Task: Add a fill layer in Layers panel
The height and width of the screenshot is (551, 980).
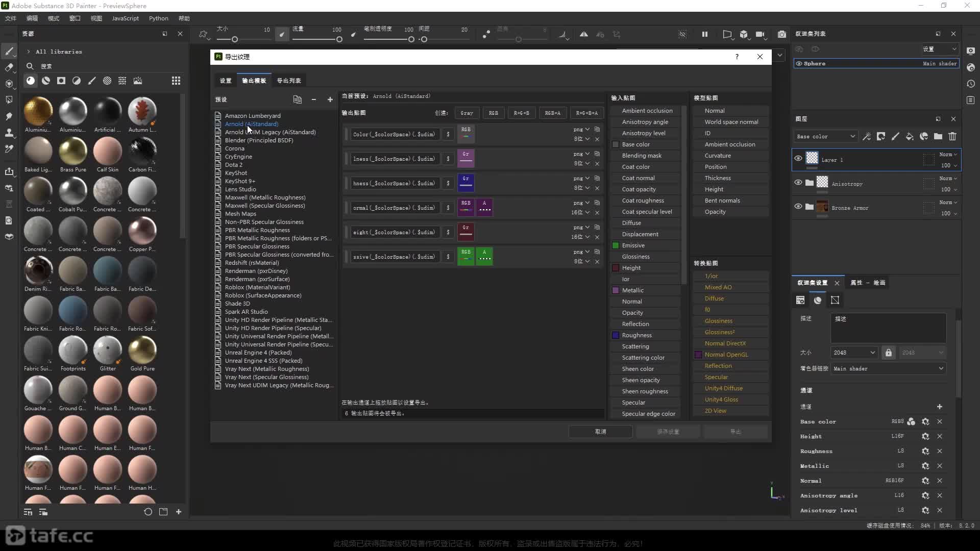Action: tap(910, 136)
